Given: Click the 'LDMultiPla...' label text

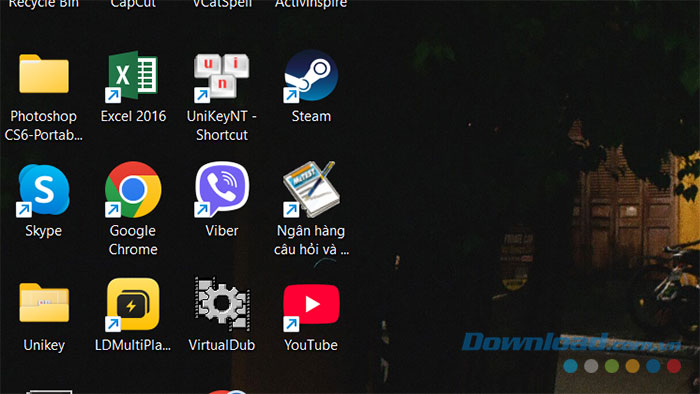Looking at the screenshot, I should coord(133,345).
